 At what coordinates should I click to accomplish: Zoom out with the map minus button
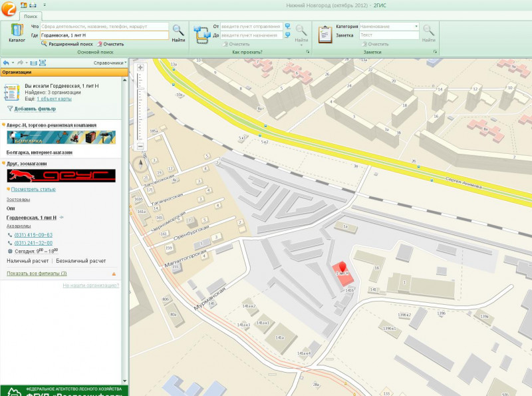pyautogui.click(x=140, y=146)
